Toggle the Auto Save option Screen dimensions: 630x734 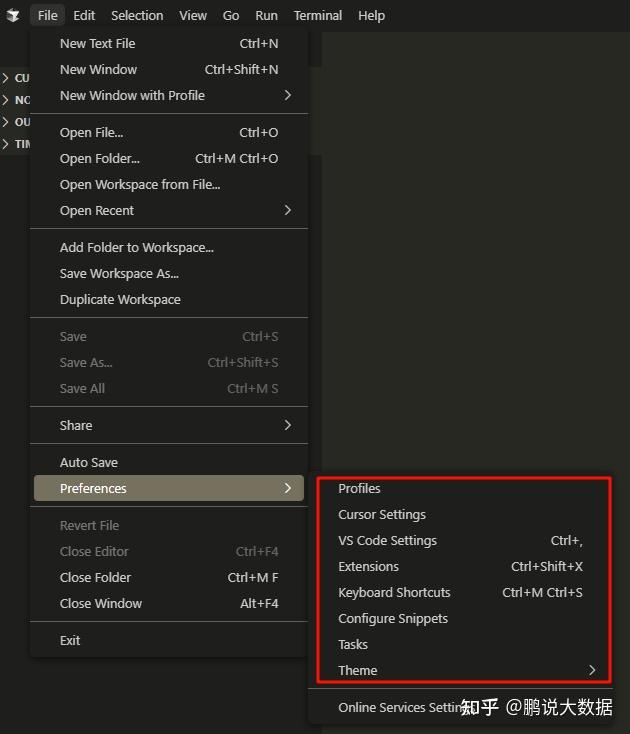(x=89, y=463)
